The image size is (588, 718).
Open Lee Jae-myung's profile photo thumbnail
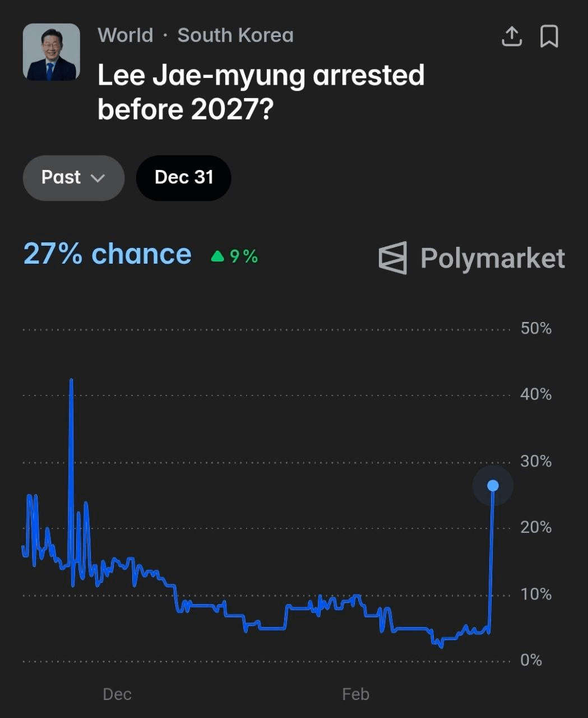(52, 52)
